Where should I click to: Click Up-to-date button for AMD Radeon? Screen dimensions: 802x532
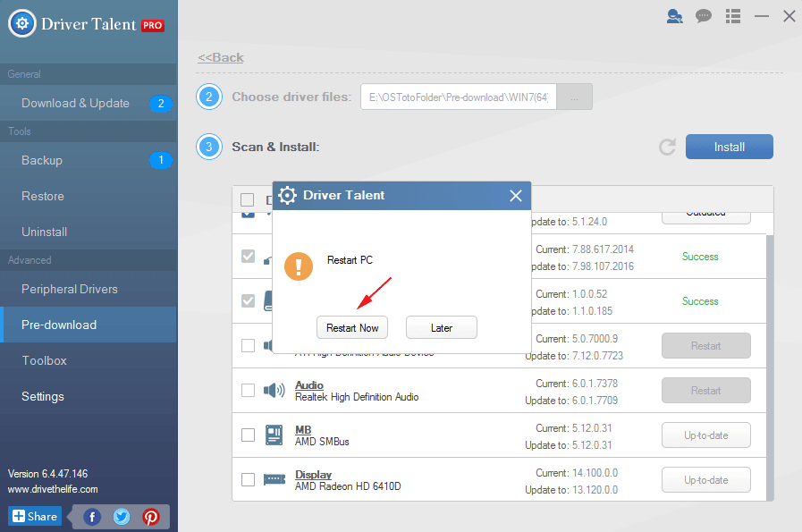tap(705, 480)
